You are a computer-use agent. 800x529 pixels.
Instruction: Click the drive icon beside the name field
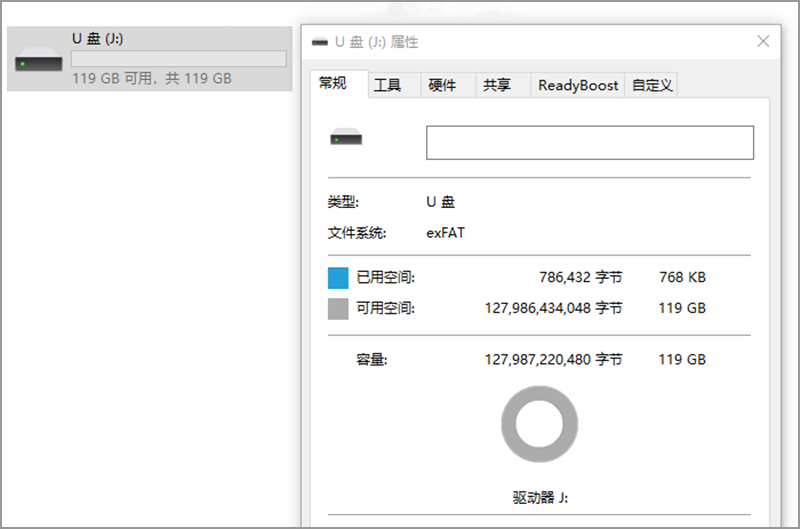click(346, 137)
